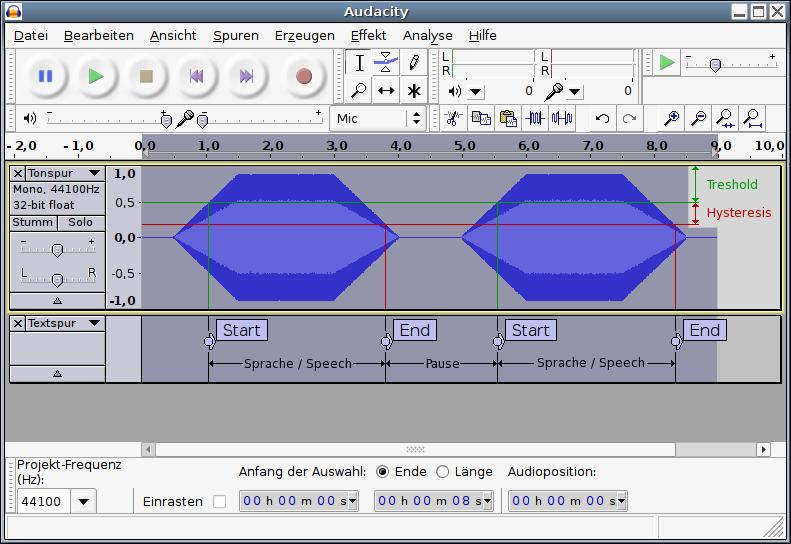Select the Multi-tool asterisk icon

click(414, 90)
